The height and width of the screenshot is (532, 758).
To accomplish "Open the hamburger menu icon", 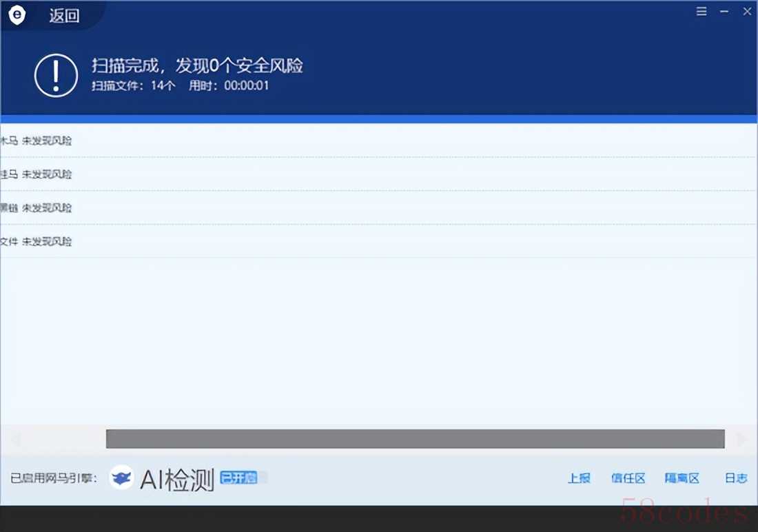I will 701,11.
